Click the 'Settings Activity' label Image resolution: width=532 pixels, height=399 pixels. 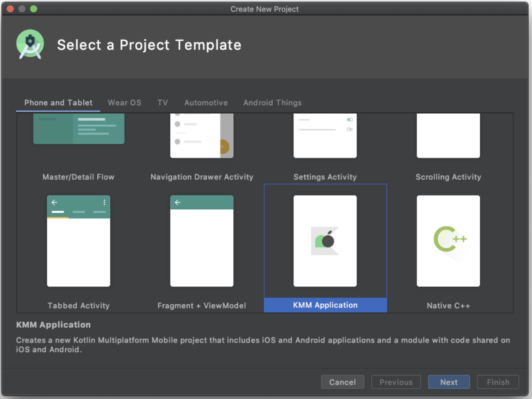coord(325,177)
